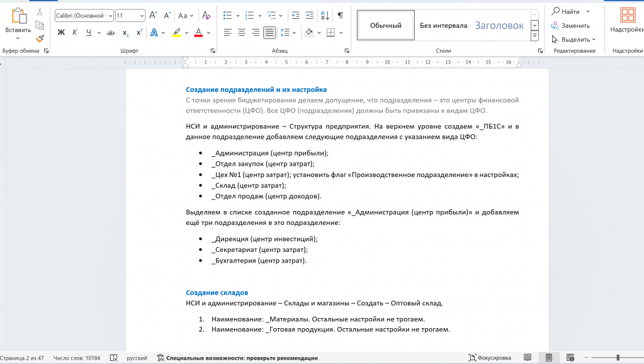Decrease paragraph indent
Viewport: 644px width, 364px height.
point(296,16)
